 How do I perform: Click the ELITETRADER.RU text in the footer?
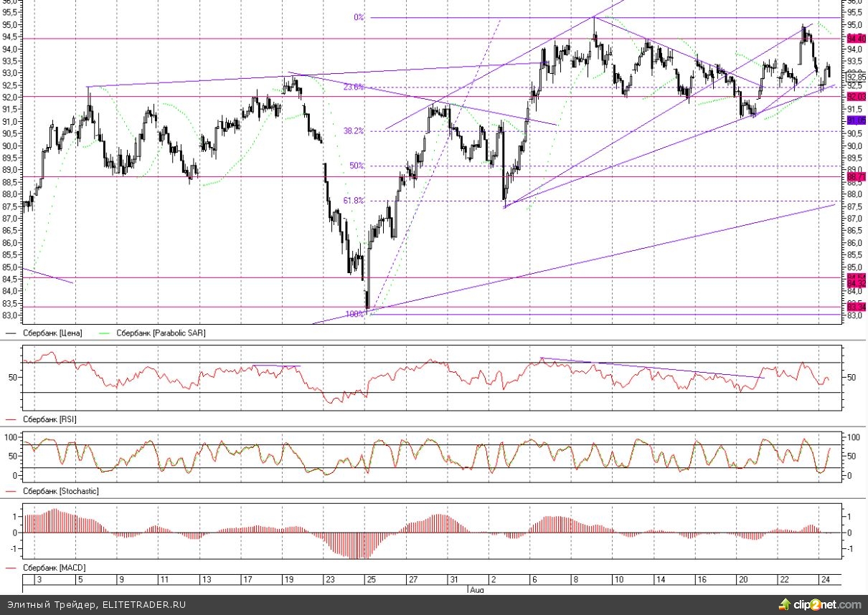tap(143, 605)
